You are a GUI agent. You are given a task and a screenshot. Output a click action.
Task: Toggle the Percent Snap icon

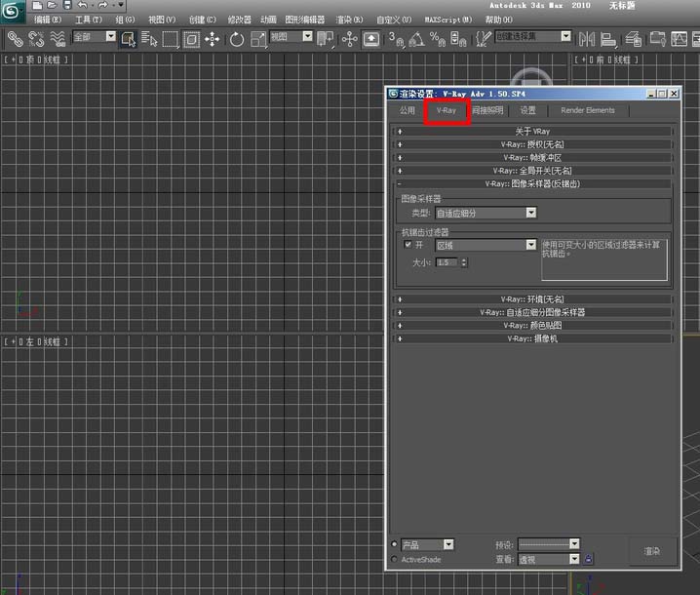[x=438, y=39]
